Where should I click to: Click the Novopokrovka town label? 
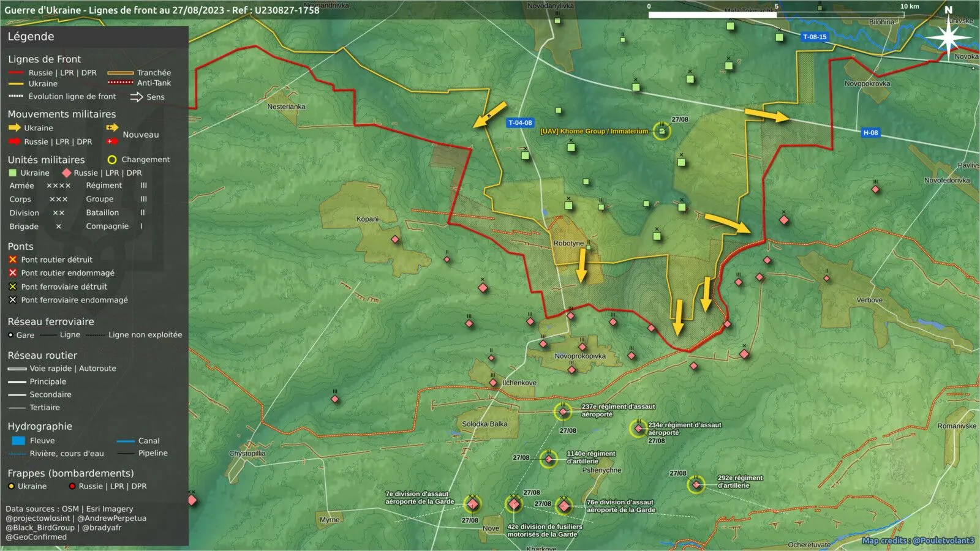867,84
